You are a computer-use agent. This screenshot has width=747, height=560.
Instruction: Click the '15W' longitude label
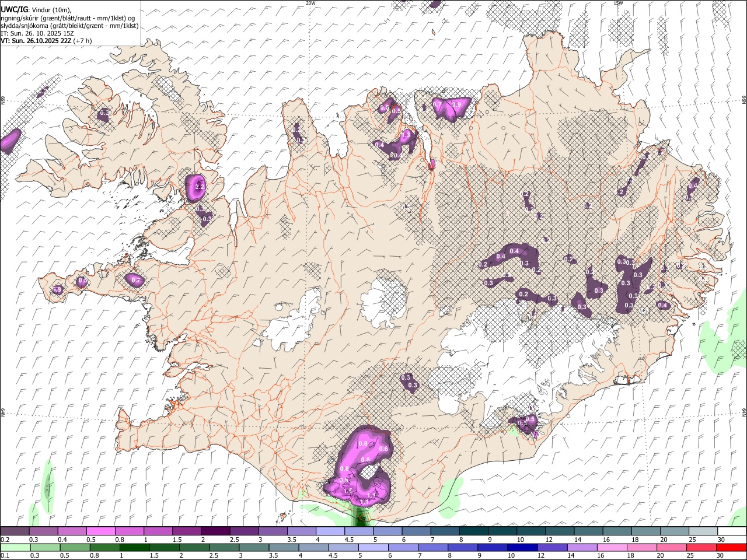(x=618, y=3)
